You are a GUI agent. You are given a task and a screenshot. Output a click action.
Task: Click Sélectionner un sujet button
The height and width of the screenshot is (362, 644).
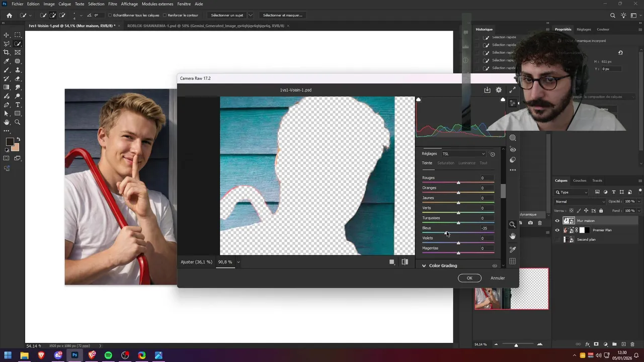(x=227, y=15)
